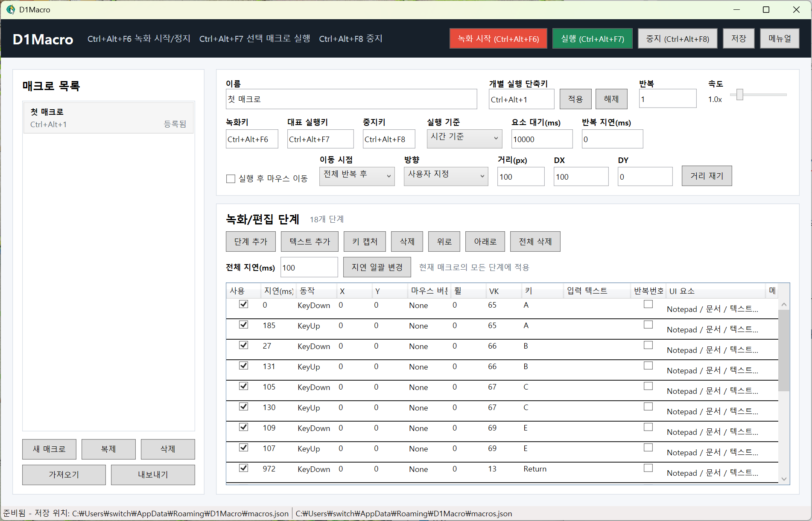
Task: Click the DY input field
Action: [x=645, y=177]
